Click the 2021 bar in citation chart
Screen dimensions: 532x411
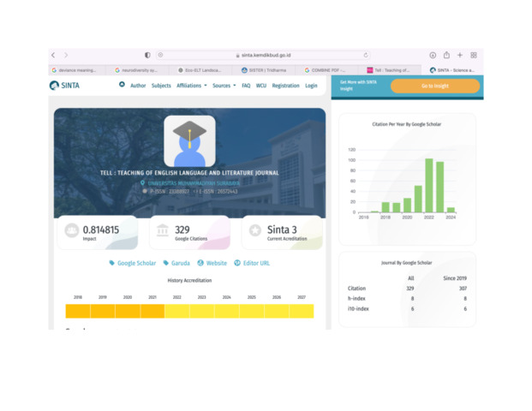(x=418, y=199)
